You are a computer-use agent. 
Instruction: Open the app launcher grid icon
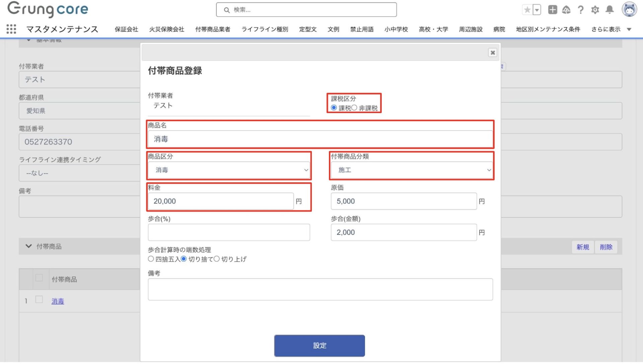(x=11, y=29)
